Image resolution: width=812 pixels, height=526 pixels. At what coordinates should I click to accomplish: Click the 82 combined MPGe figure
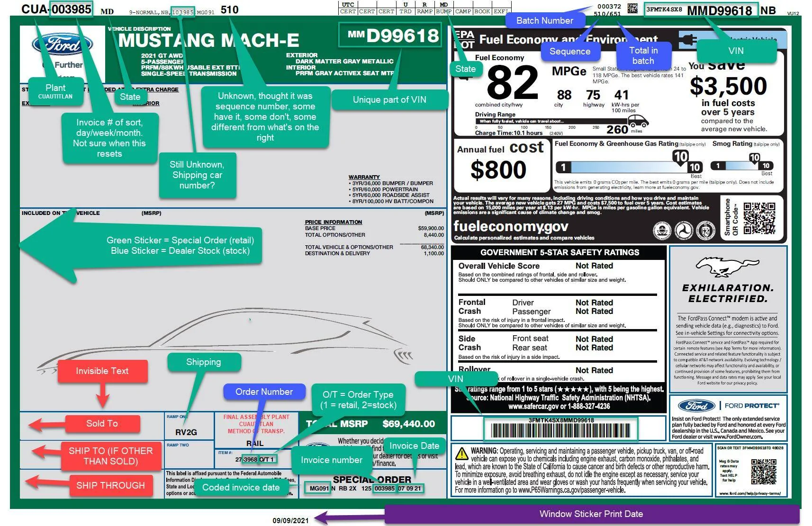pos(513,82)
